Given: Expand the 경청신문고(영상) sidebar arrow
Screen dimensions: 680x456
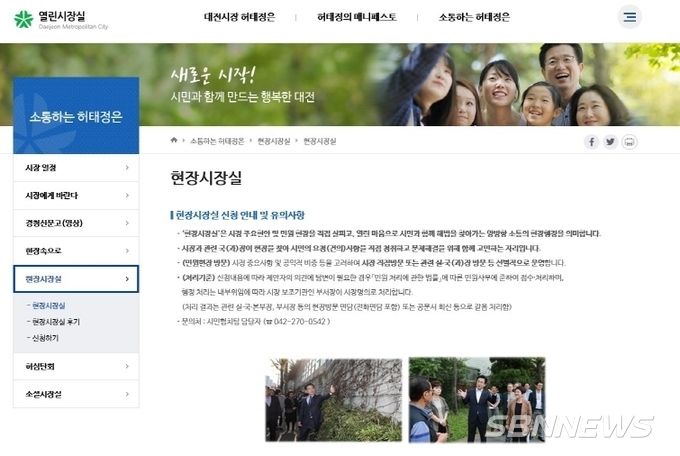Looking at the screenshot, I should tap(127, 223).
